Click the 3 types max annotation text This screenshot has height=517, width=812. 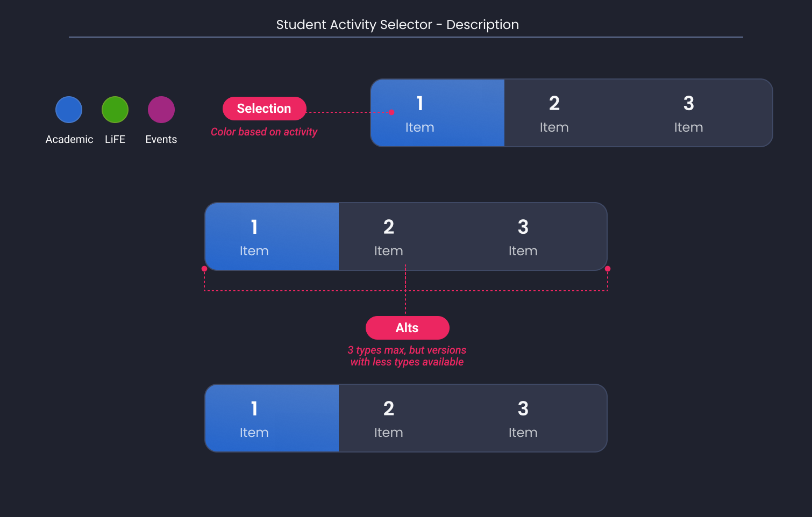point(407,355)
